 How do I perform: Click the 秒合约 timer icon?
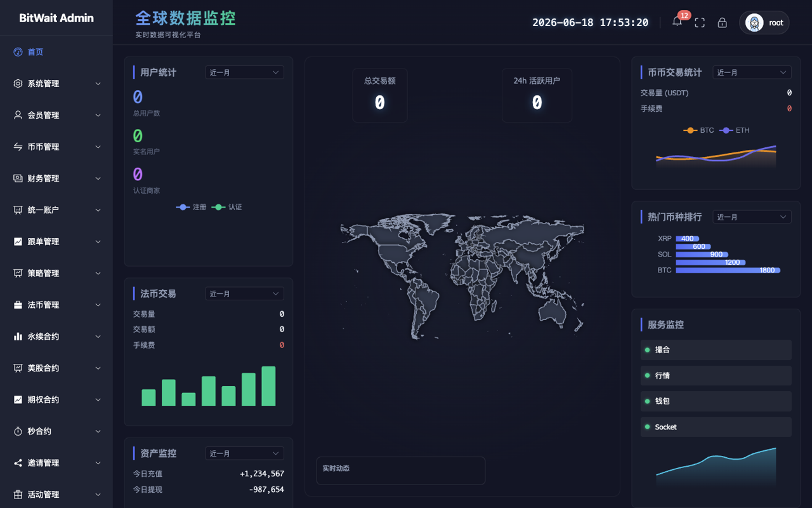coord(18,431)
